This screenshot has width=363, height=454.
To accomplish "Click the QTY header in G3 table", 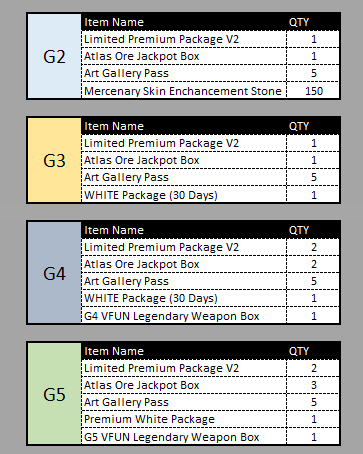I will point(299,126).
